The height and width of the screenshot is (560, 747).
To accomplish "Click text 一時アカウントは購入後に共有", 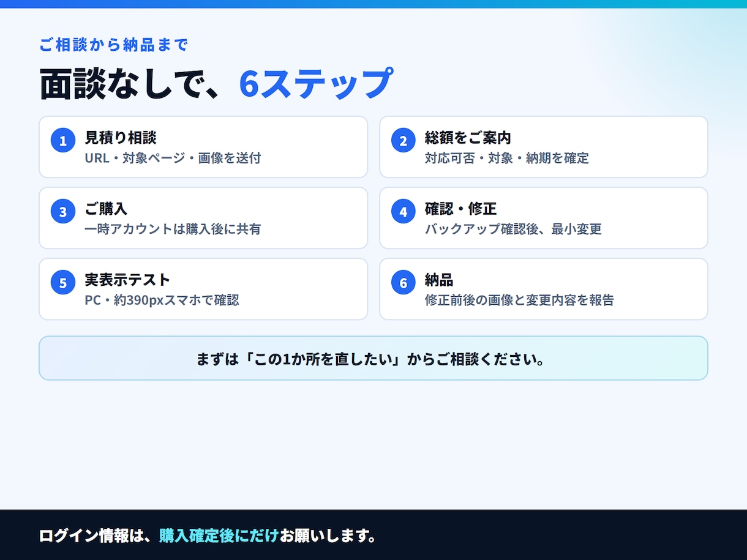I will [173, 229].
